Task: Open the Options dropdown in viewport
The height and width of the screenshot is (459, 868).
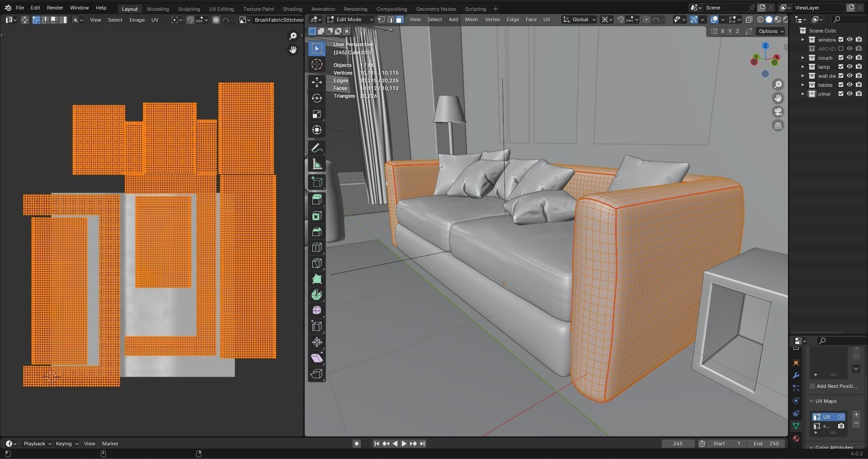Action: 771,31
